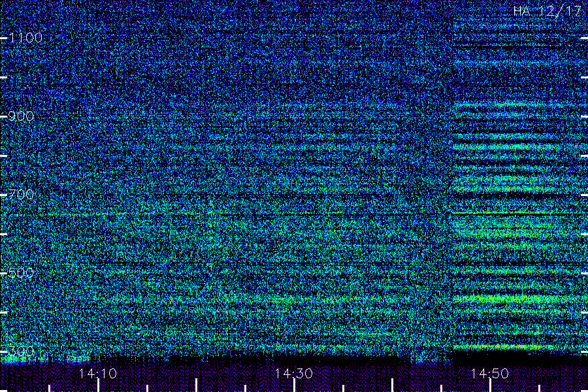Click the 500 frequency axis label
588x392 pixels.
(21, 272)
